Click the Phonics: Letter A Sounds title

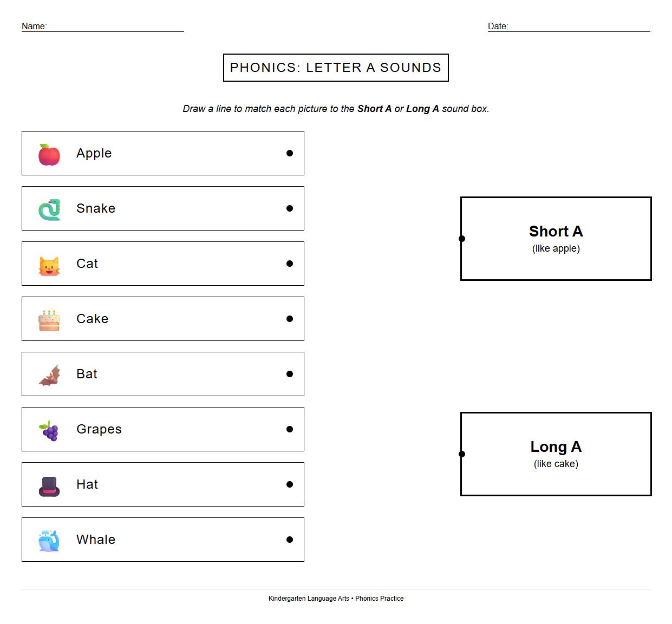point(336,68)
